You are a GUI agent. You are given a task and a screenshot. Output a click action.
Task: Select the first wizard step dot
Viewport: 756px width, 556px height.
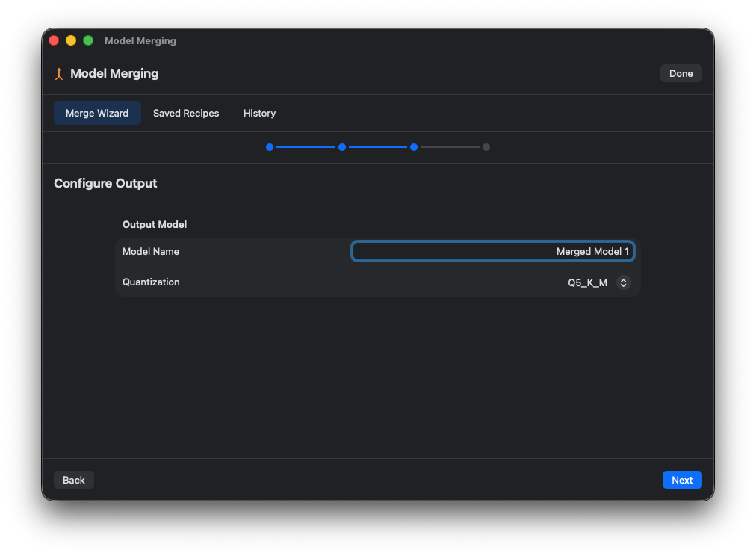tap(270, 147)
